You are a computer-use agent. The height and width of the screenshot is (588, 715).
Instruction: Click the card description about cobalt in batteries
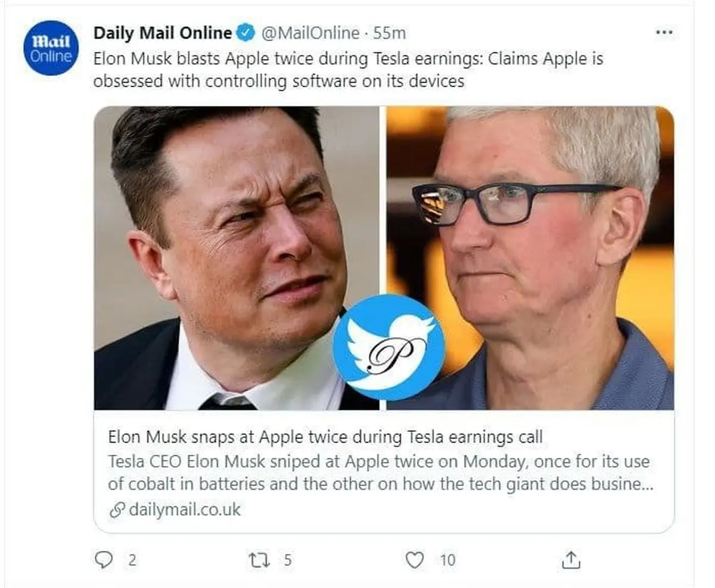380,472
